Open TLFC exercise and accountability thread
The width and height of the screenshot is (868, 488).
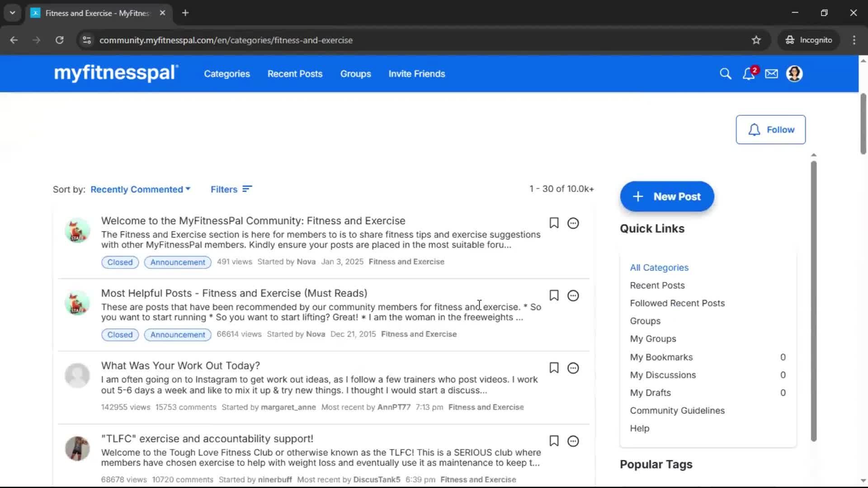click(x=207, y=439)
